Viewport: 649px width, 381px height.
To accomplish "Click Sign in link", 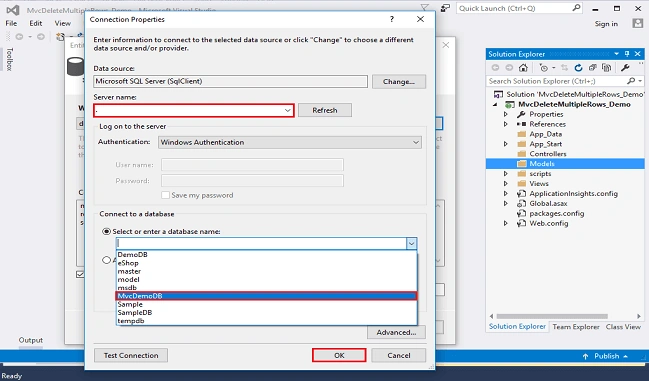I will pyautogui.click(x=606, y=24).
